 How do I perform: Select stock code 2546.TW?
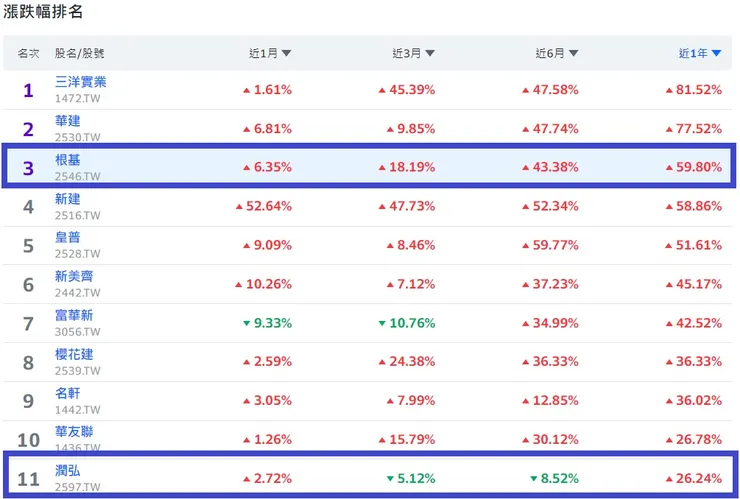coord(77,177)
